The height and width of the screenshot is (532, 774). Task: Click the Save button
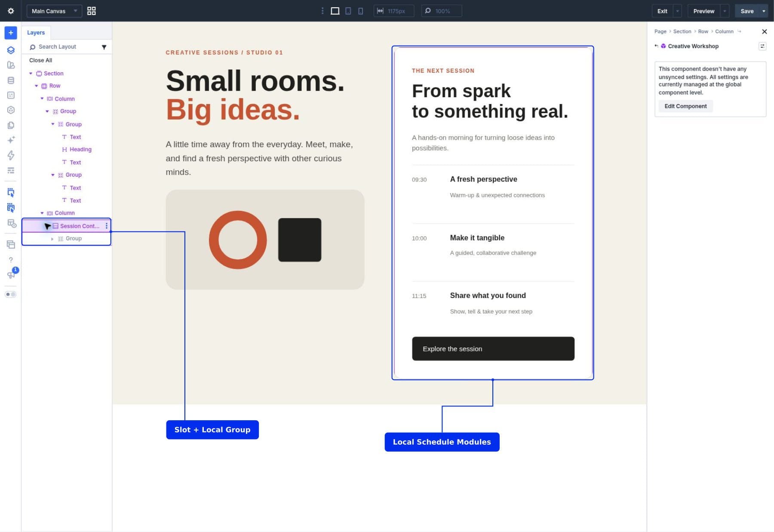[x=747, y=11]
